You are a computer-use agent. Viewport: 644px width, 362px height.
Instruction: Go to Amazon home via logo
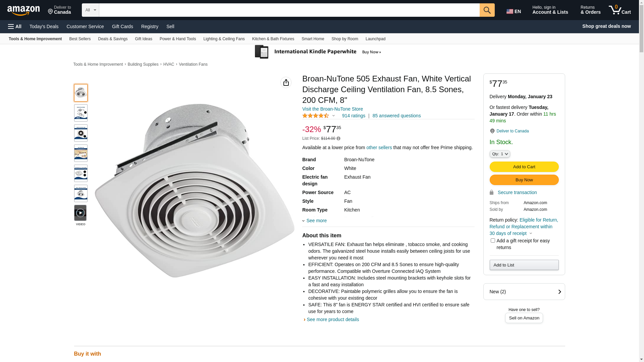pyautogui.click(x=23, y=11)
